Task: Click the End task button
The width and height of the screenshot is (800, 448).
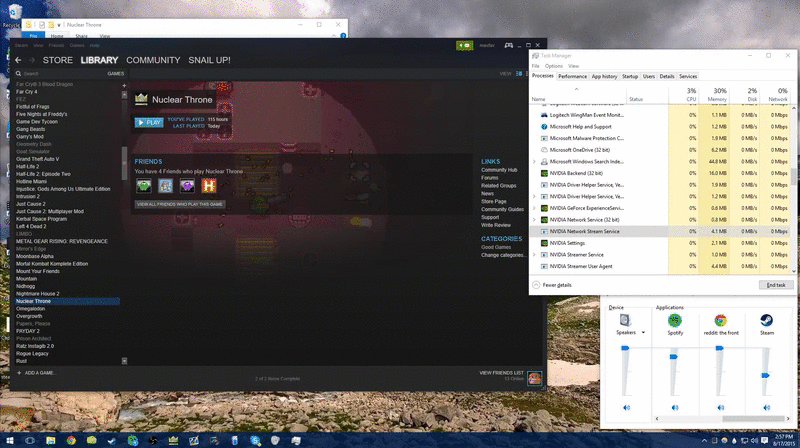Action: coord(776,285)
